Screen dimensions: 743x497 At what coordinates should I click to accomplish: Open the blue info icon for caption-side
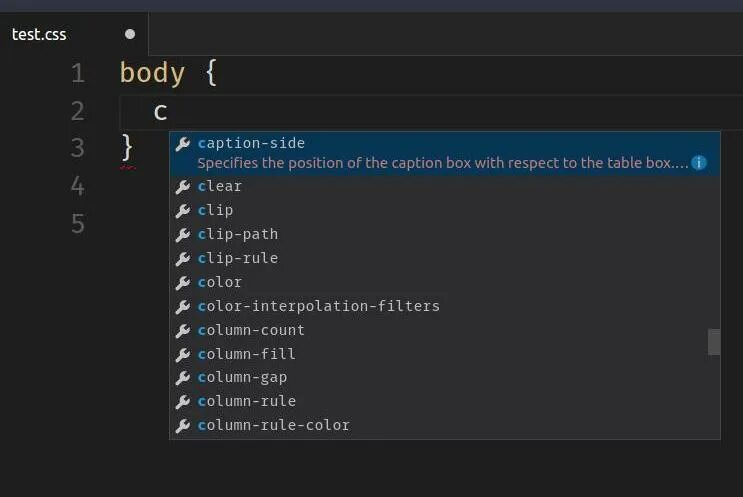(699, 163)
